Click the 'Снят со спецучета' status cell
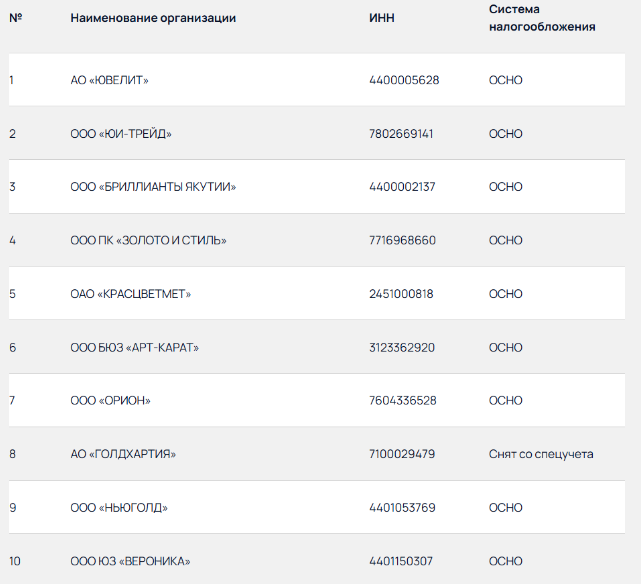This screenshot has width=641, height=584. pos(541,454)
